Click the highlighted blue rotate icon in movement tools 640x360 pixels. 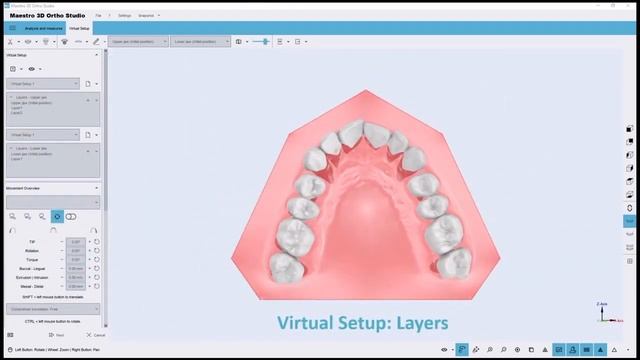[57, 216]
